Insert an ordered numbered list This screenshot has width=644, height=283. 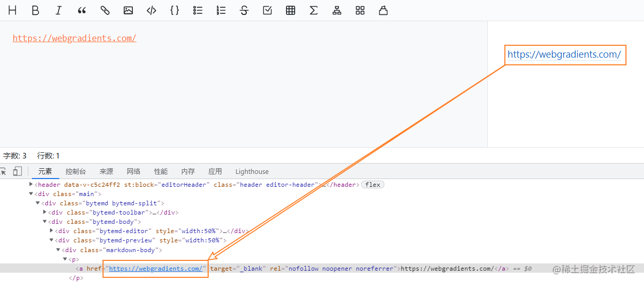click(221, 10)
